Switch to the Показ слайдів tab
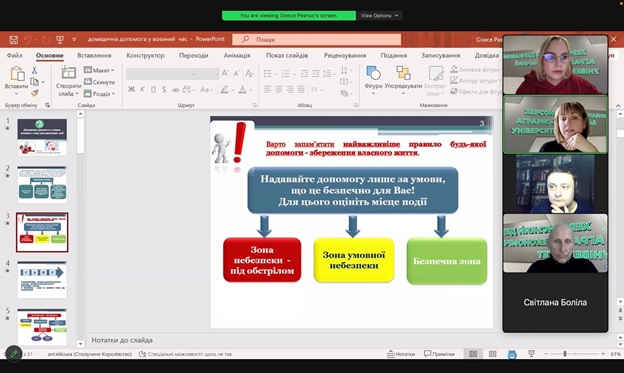The width and height of the screenshot is (624, 373). pos(287,55)
